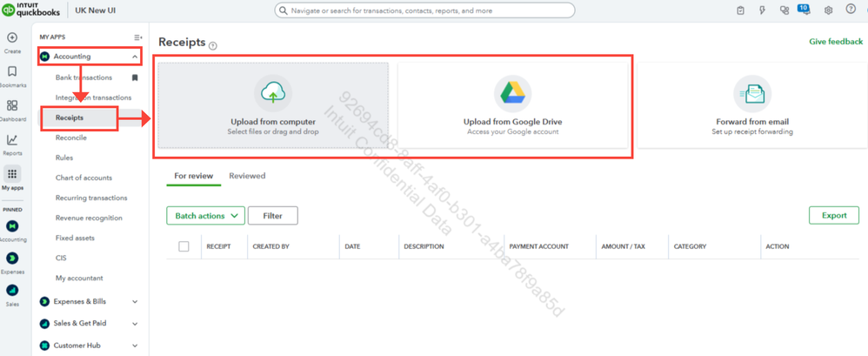Open the tasks clipboard icon in header
The width and height of the screenshot is (868, 356).
pos(741,10)
